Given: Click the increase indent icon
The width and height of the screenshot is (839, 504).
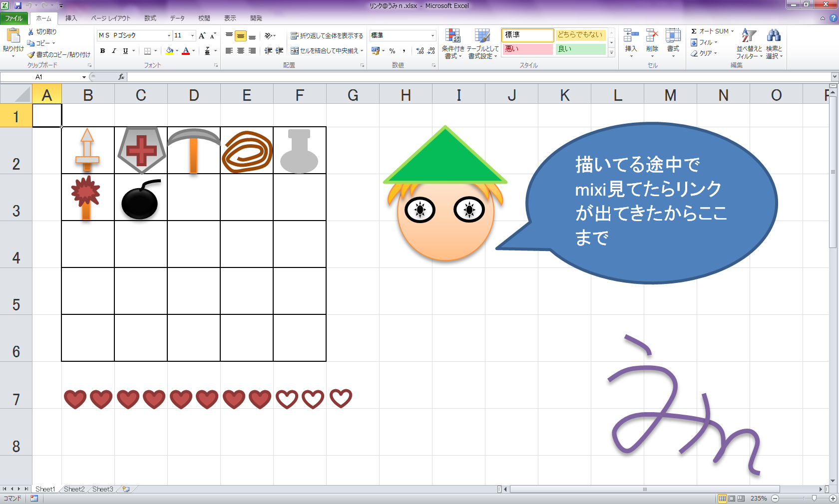Looking at the screenshot, I should pos(280,50).
